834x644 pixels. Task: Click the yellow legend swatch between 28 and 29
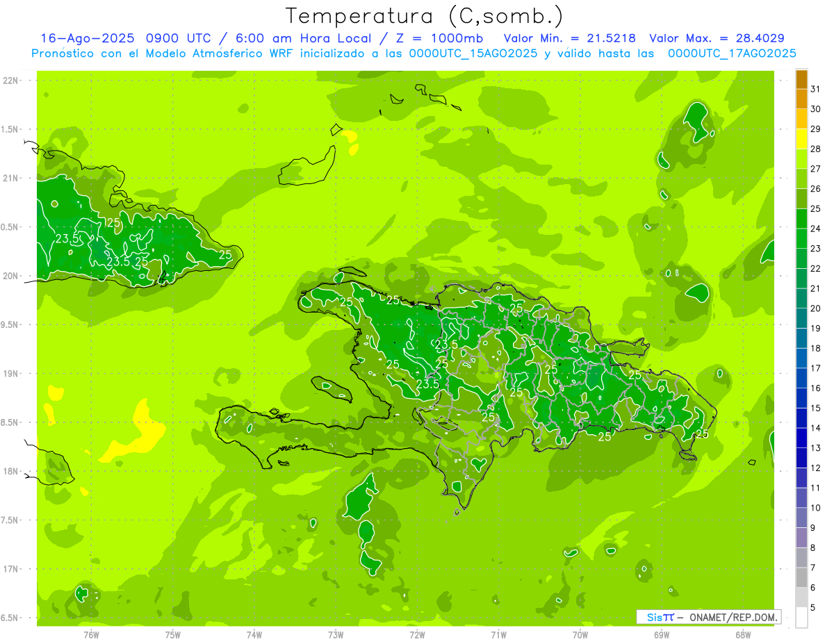[x=801, y=140]
